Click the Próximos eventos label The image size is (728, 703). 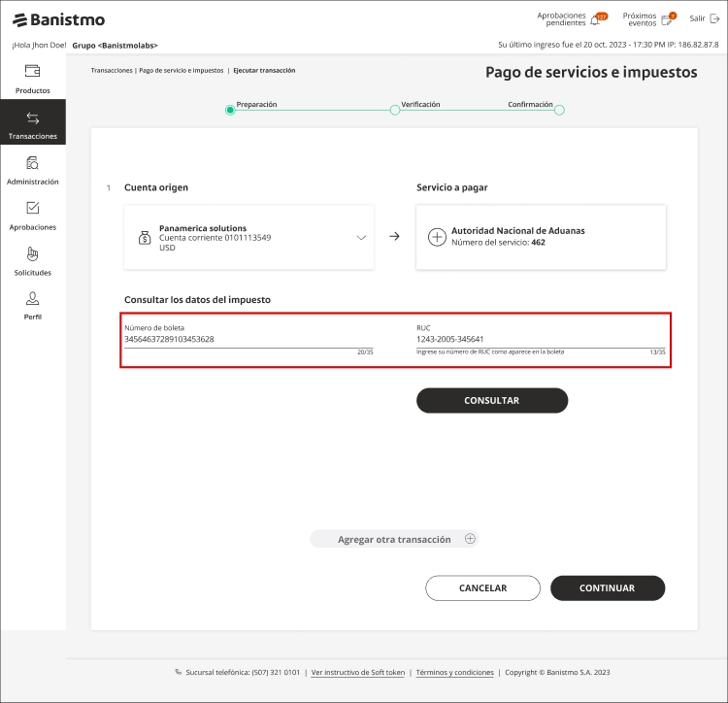coord(640,19)
